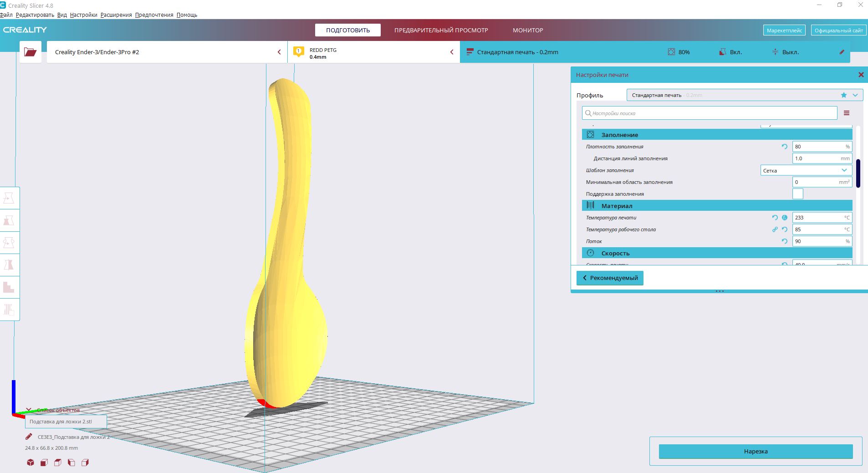Image resolution: width=868 pixels, height=473 pixels.
Task: Click the pencil icon beside the job name
Action: 29,437
